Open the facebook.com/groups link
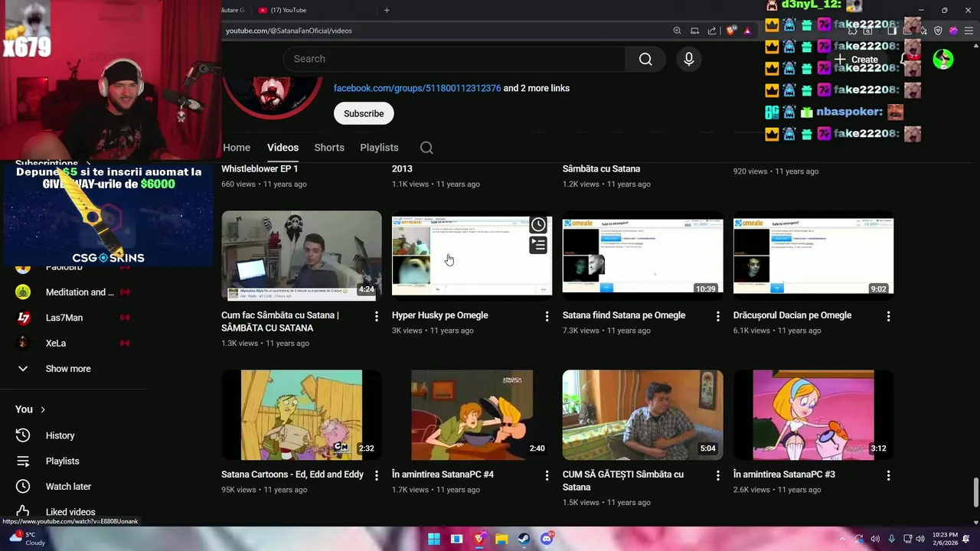The height and width of the screenshot is (551, 980). 417,88
